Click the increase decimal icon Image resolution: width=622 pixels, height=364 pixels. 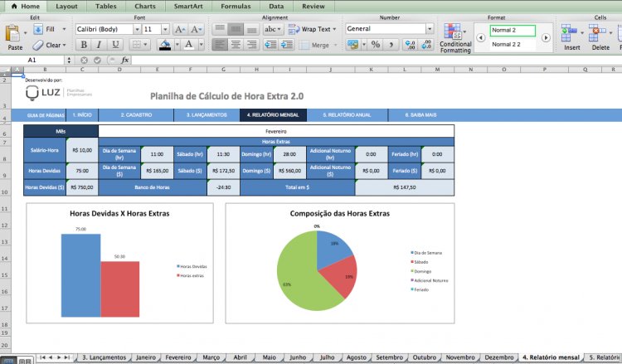click(411, 45)
